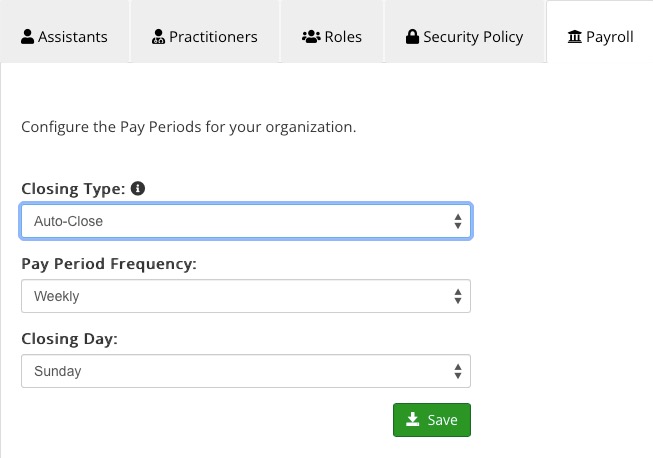Click the green Save button
Viewport: 653px width, 458px height.
432,420
